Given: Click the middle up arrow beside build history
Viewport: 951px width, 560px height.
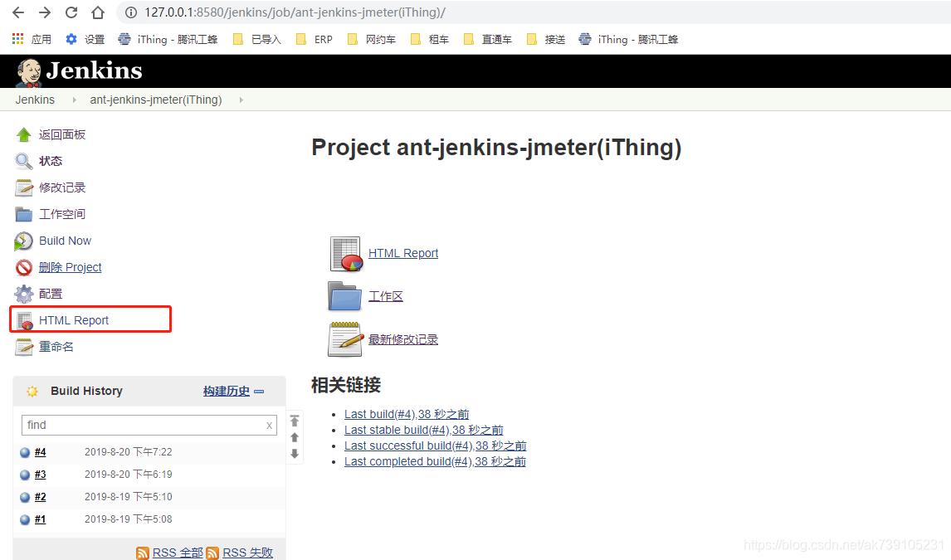Looking at the screenshot, I should (x=295, y=437).
